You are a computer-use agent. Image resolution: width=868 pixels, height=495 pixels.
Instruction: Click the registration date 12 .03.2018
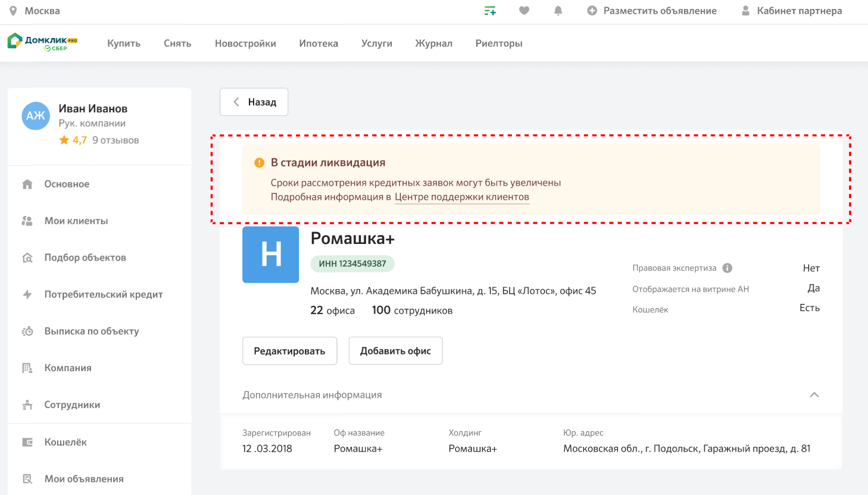tap(267, 449)
